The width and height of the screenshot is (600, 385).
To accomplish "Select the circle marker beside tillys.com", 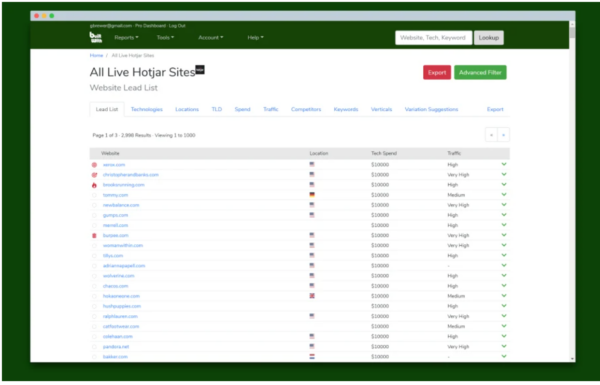I will click(x=94, y=256).
